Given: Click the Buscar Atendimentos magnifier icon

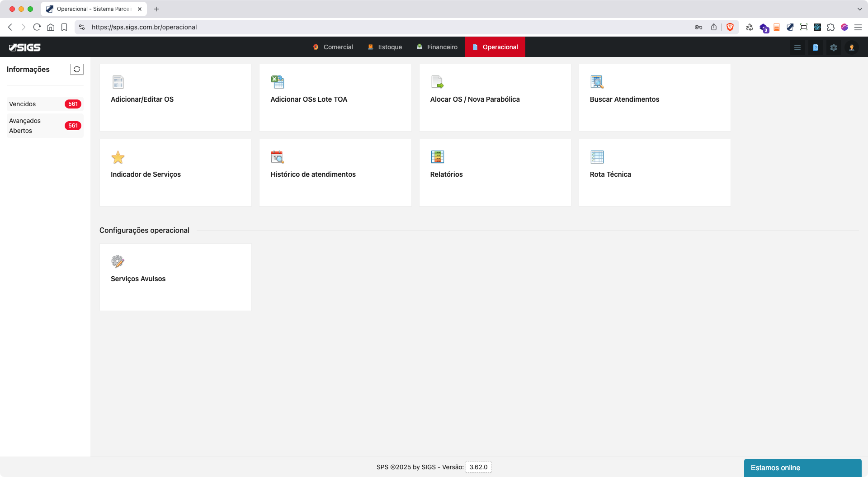Looking at the screenshot, I should 597,82.
